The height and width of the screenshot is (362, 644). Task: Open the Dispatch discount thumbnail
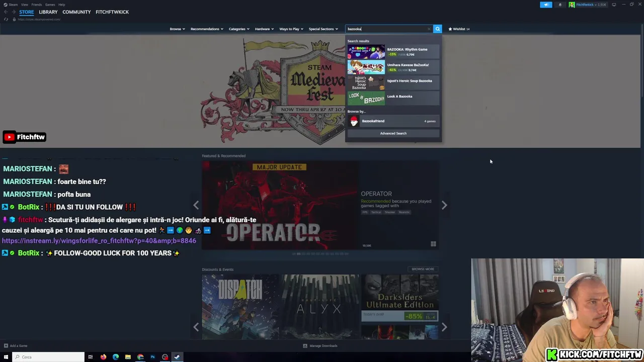point(240,306)
